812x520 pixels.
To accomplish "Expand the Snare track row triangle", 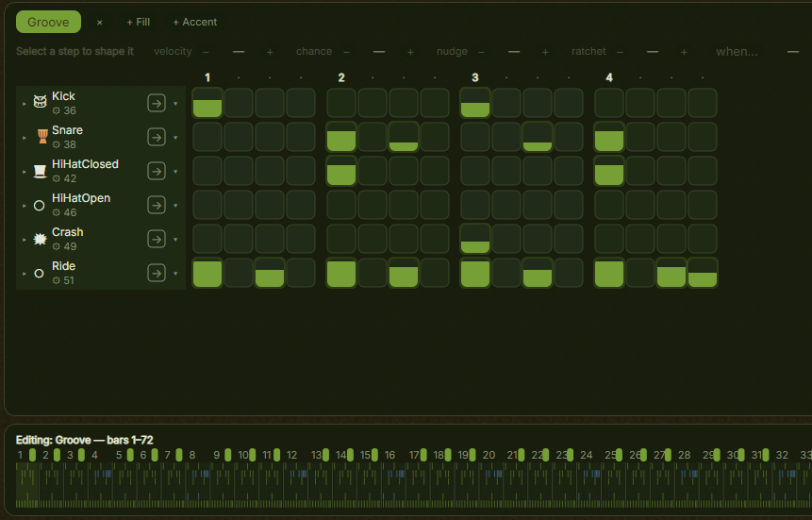I will pos(24,138).
